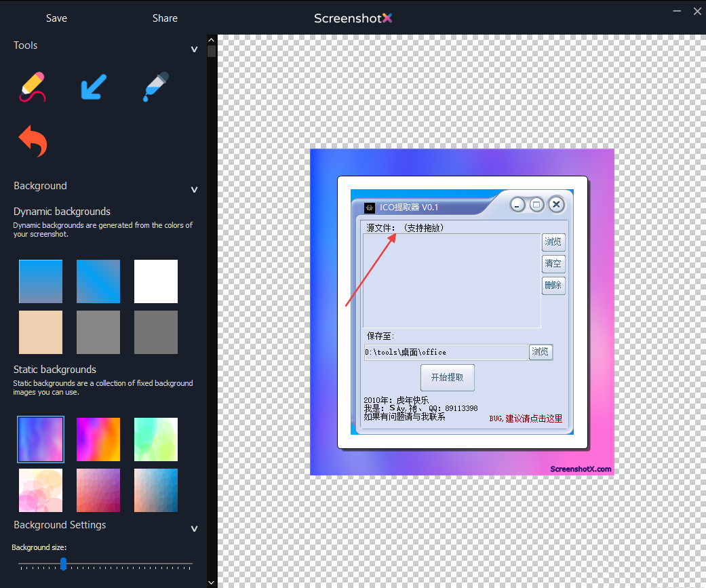
Task: Adjust the Background size slider handle
Action: click(63, 564)
